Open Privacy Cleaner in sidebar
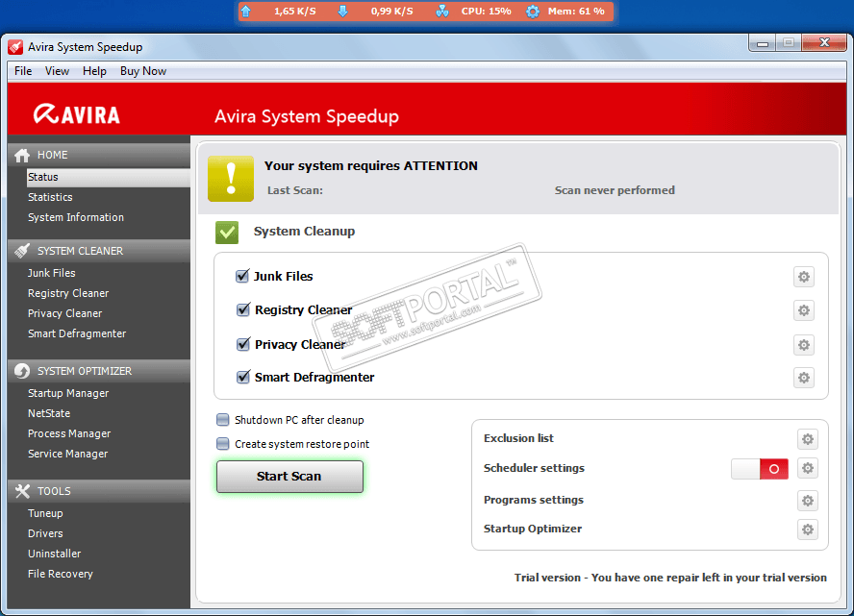 [64, 313]
